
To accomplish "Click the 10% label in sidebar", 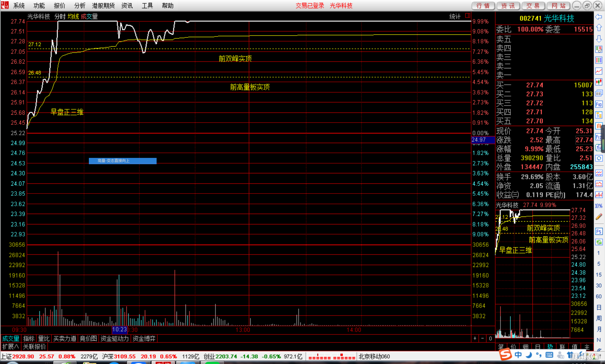I will (599, 206).
